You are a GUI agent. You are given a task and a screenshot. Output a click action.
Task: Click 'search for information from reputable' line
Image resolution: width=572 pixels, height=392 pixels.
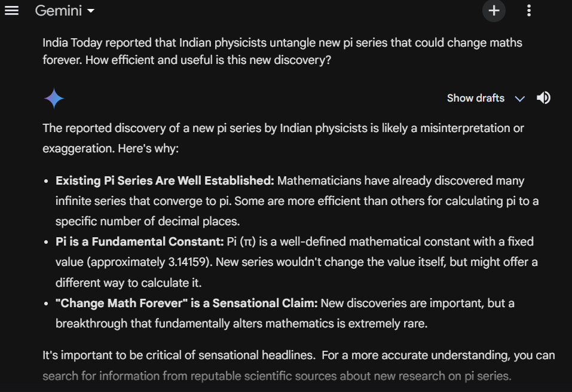(x=277, y=376)
